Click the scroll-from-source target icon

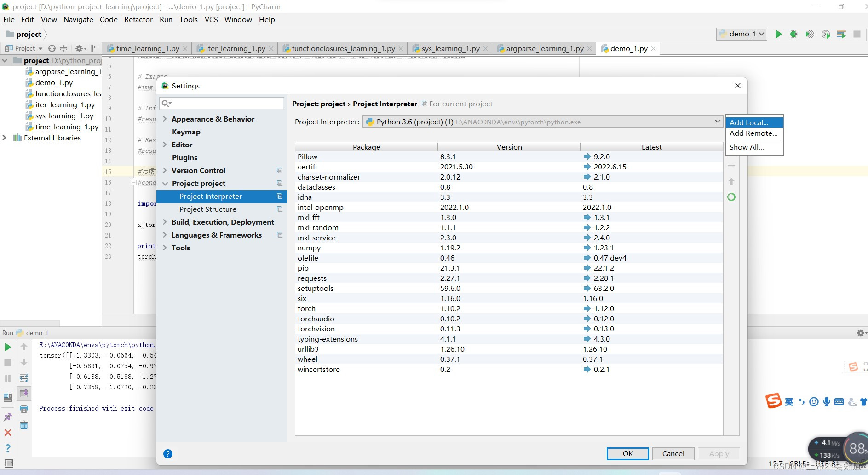[52, 48]
